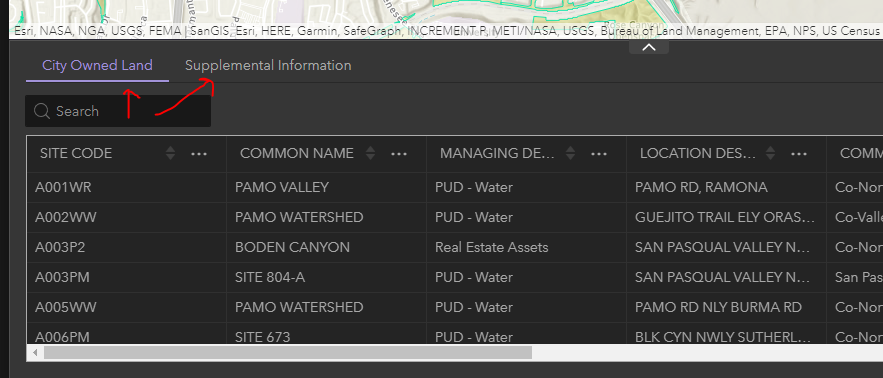Open COMMON NAME column options menu
Image resolution: width=883 pixels, height=378 pixels.
coord(399,153)
